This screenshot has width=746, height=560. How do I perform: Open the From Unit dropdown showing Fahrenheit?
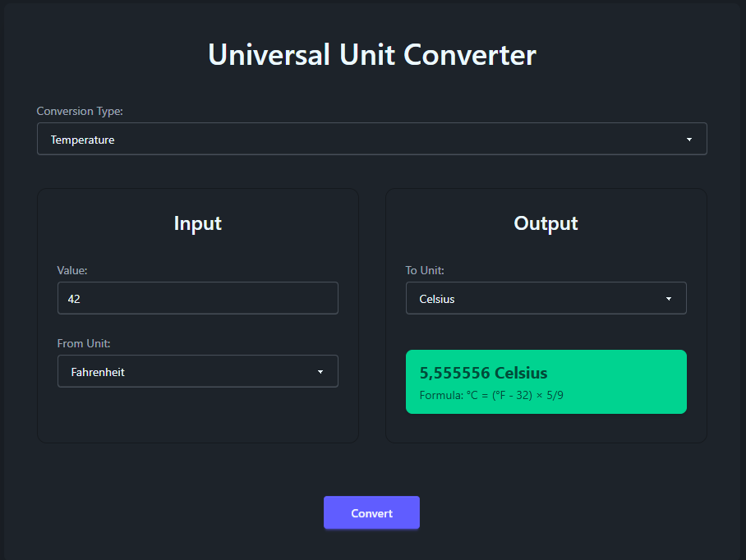click(197, 371)
